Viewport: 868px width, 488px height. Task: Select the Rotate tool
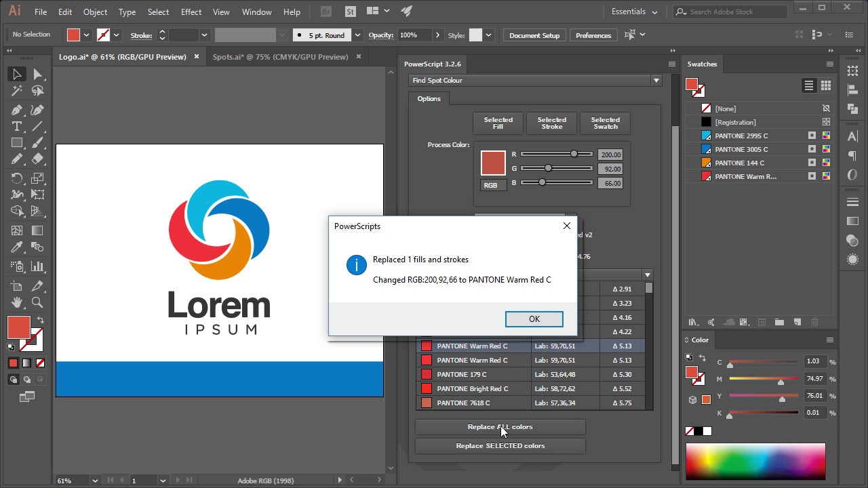click(17, 178)
